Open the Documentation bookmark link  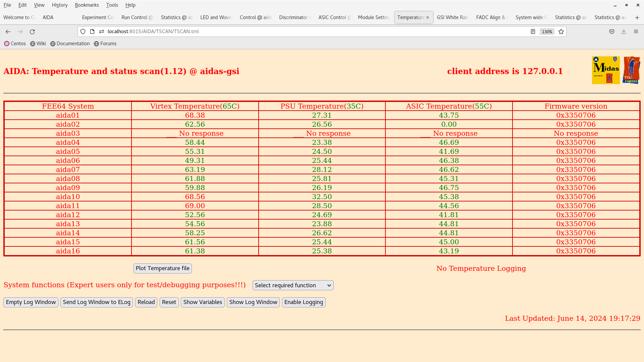pos(70,44)
